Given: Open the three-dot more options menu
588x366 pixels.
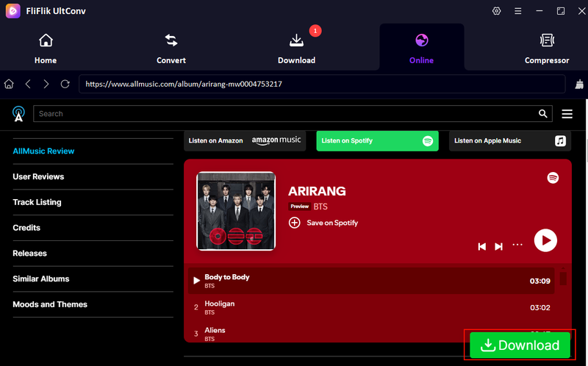Looking at the screenshot, I should pos(517,245).
